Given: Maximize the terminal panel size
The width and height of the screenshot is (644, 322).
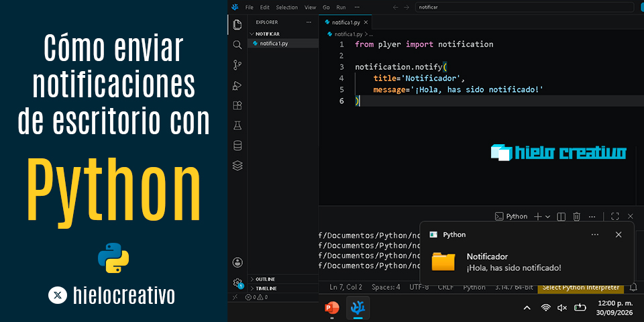Looking at the screenshot, I should (615, 217).
